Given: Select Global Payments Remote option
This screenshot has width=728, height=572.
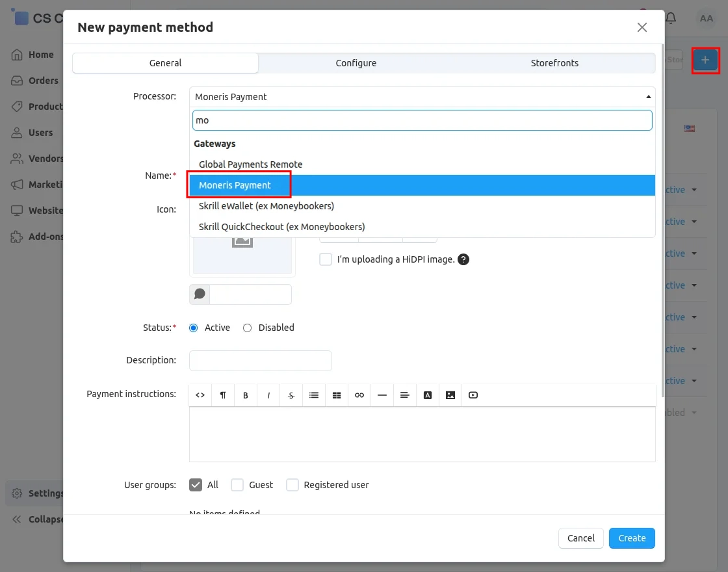Looking at the screenshot, I should [422, 164].
